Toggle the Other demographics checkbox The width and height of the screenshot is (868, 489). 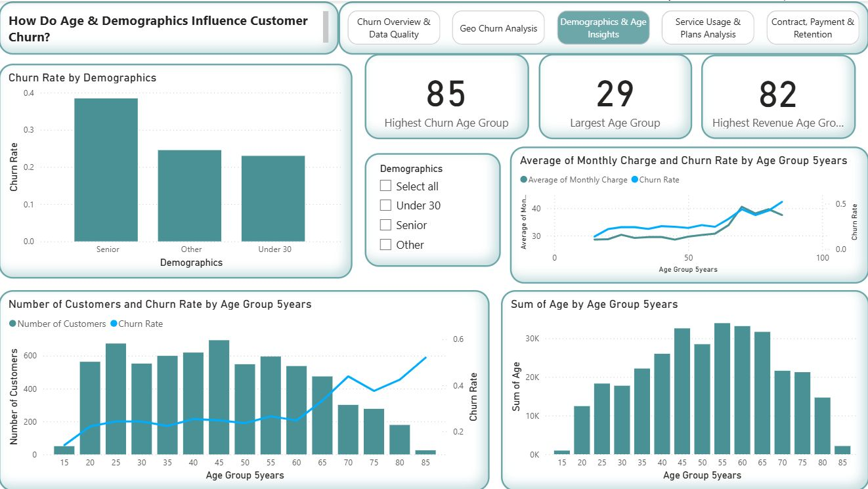385,245
